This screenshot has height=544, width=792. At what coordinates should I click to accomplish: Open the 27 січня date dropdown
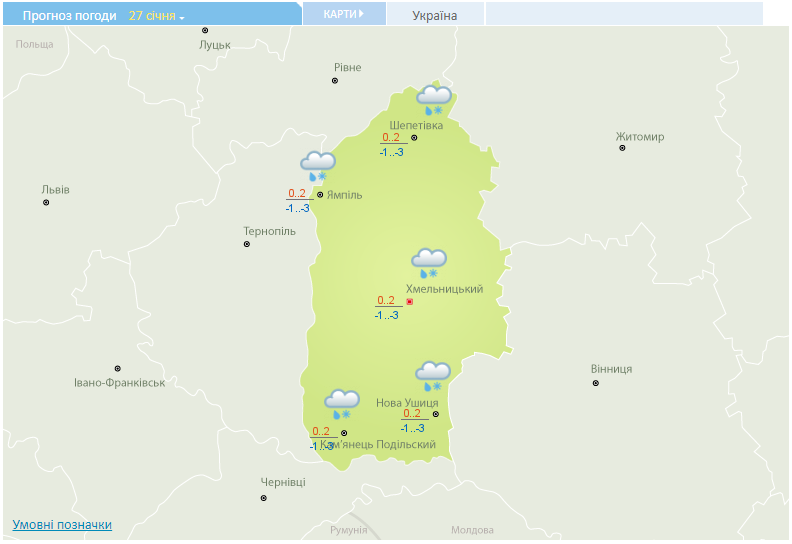click(156, 16)
